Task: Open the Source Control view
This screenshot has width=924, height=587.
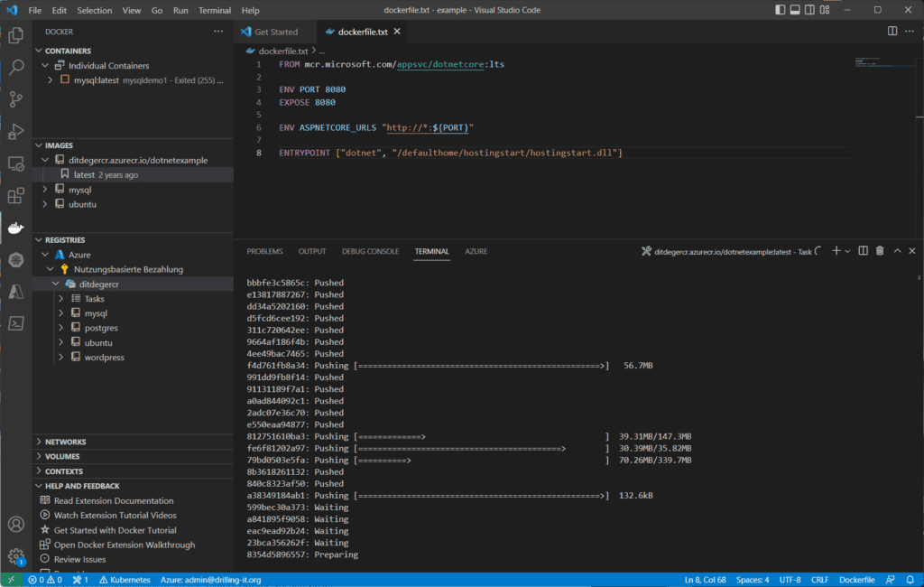Action: (x=16, y=99)
